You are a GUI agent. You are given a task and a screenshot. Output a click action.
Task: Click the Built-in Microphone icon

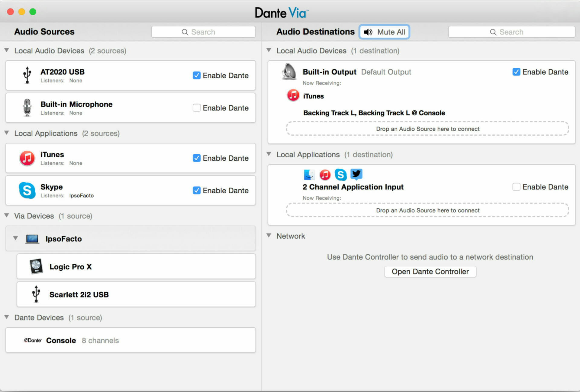tap(27, 108)
